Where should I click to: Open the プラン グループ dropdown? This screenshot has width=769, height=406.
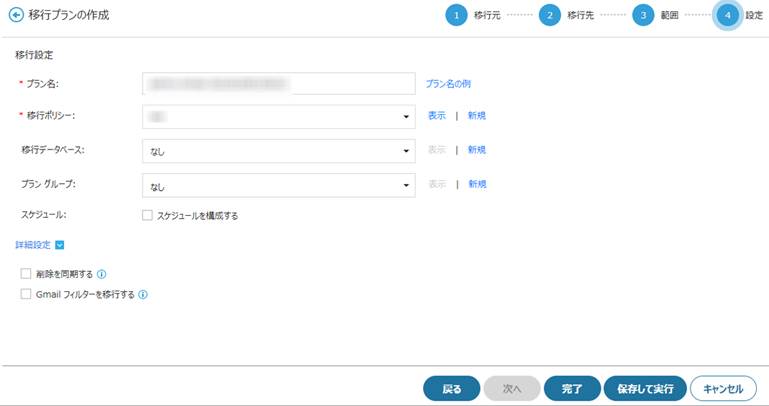point(279,185)
